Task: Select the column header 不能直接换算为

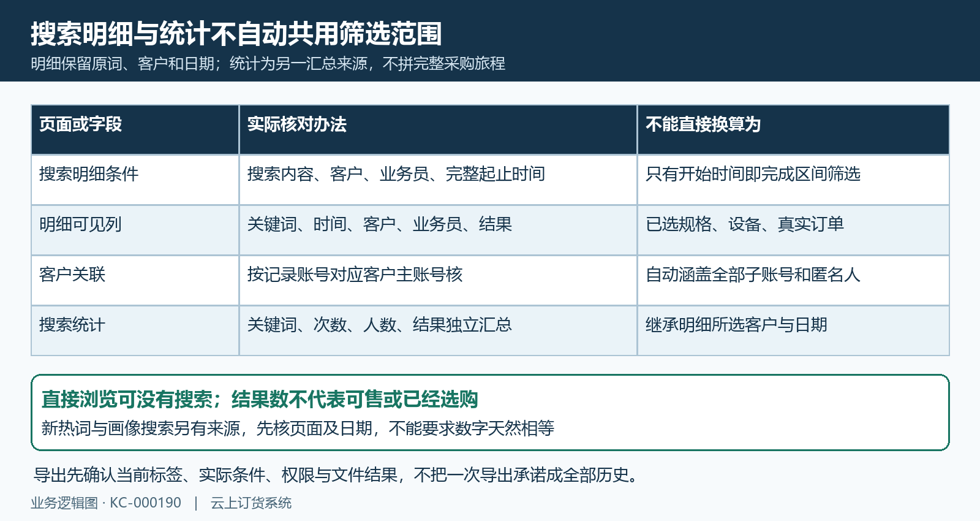Action: click(793, 129)
